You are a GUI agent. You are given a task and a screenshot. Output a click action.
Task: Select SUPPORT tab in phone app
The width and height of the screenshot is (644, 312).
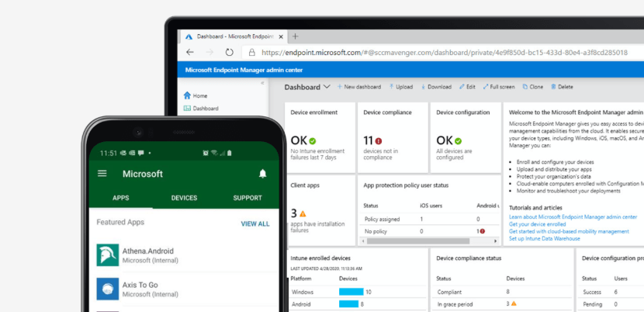pos(248,198)
